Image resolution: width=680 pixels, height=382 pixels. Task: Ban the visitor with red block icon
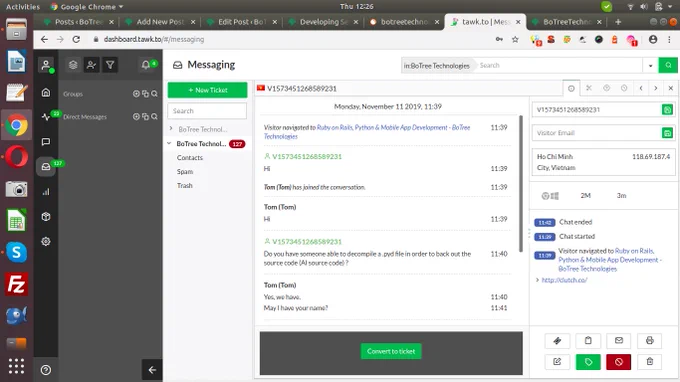(x=619, y=362)
